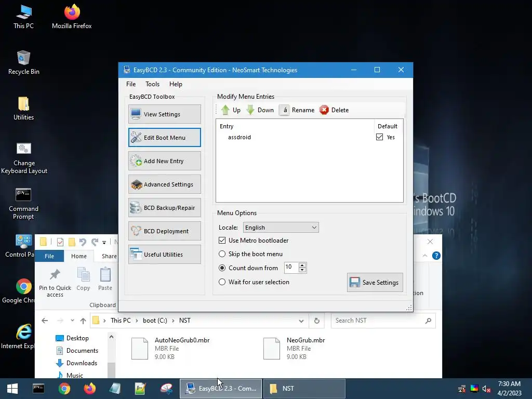Click Pin to Quick access in Explorer
The image size is (532, 399).
pyautogui.click(x=55, y=283)
